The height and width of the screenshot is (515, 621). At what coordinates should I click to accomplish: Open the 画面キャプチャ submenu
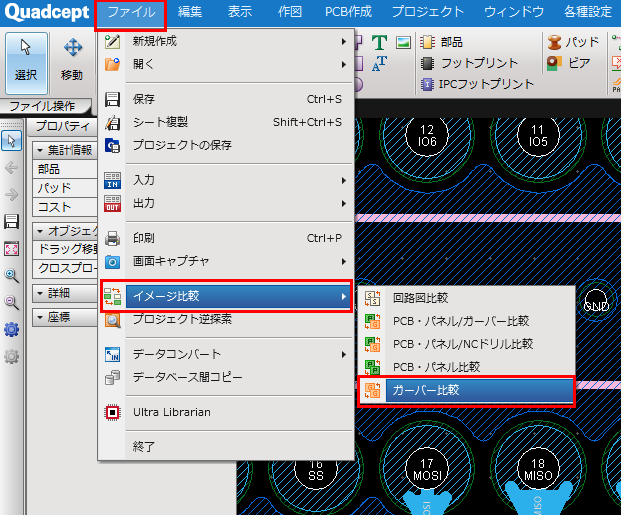(x=226, y=261)
